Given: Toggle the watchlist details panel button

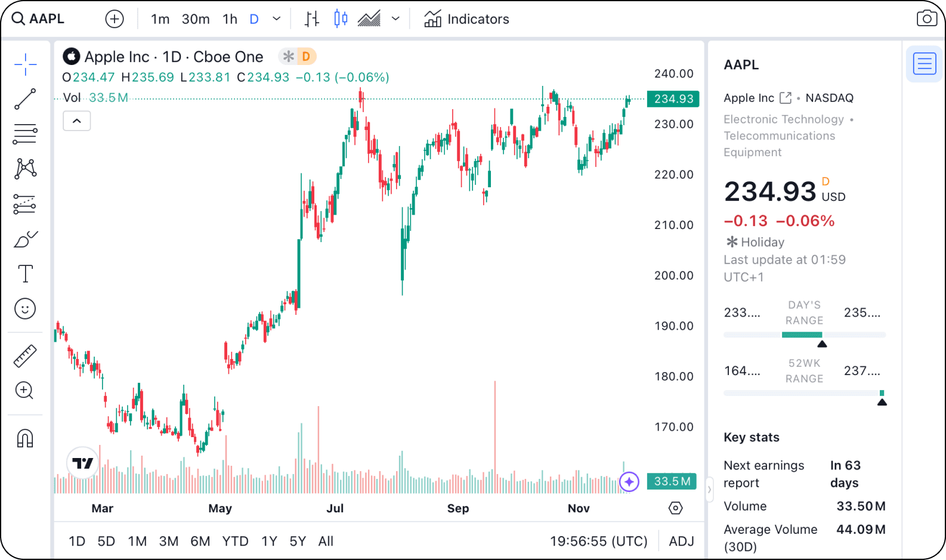Looking at the screenshot, I should tap(925, 63).
